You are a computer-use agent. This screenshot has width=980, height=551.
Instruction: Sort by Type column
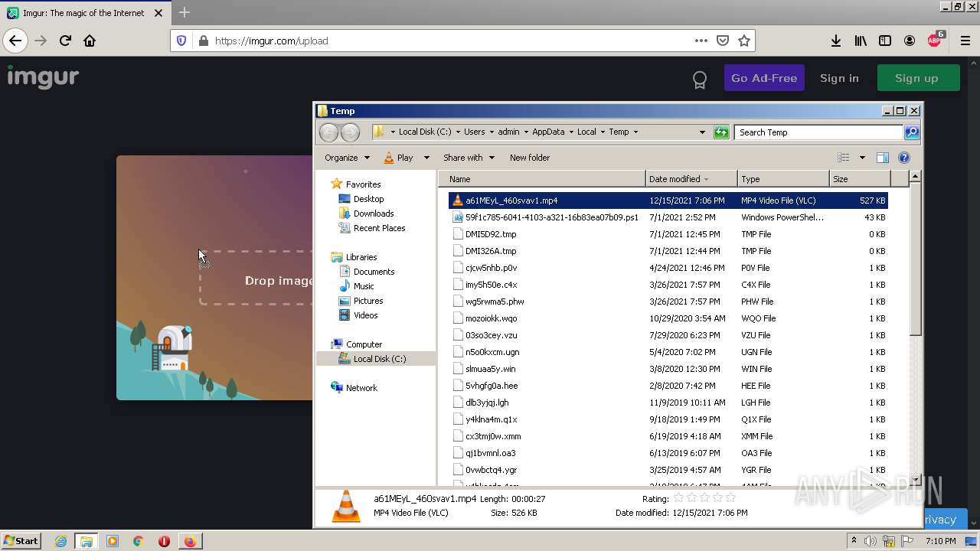pyautogui.click(x=783, y=179)
